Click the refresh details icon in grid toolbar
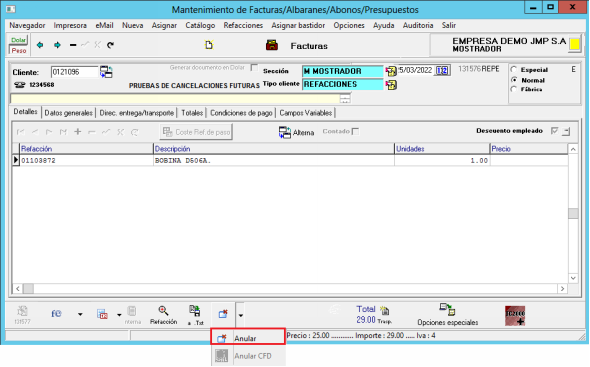The image size is (590, 367). pos(135,132)
